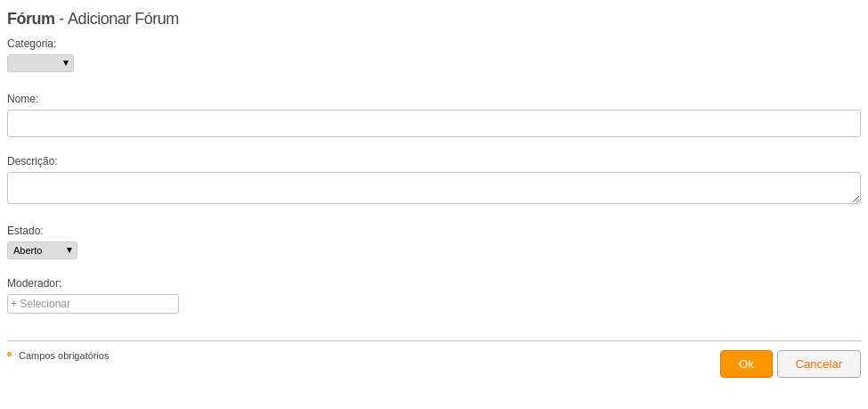Click the Campos obrigatórios note
Image resolution: width=868 pixels, height=409 pixels.
[64, 356]
